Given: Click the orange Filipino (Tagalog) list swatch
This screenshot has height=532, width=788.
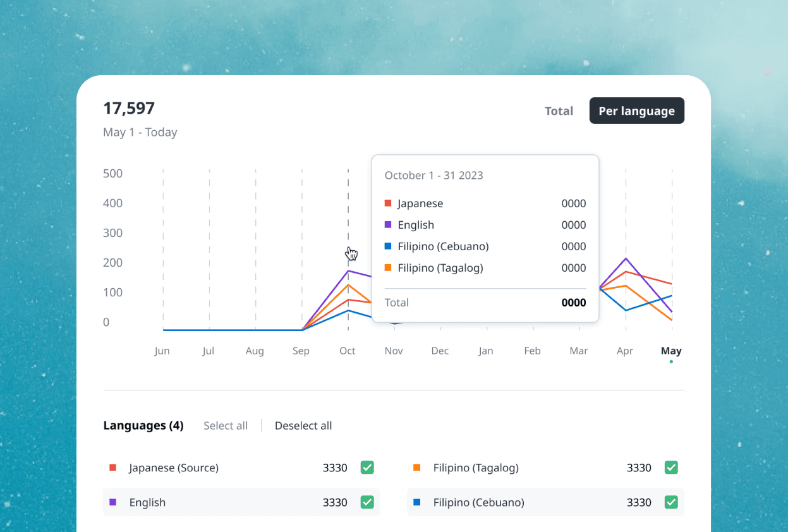Looking at the screenshot, I should pos(417,468).
